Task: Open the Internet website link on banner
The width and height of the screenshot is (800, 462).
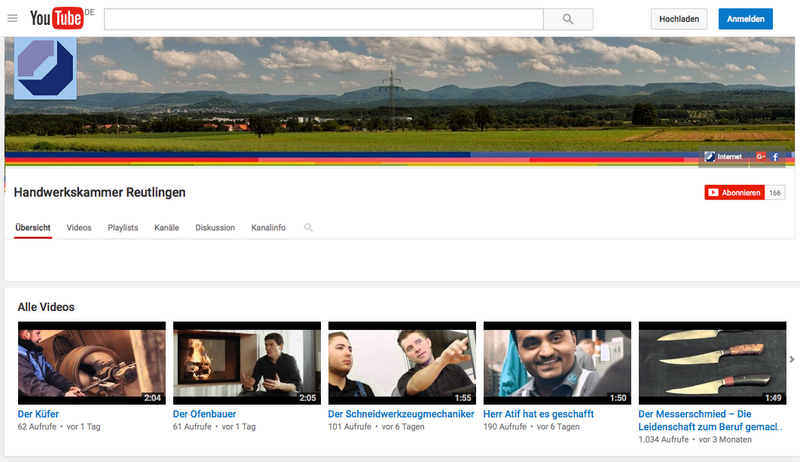Action: pos(723,157)
